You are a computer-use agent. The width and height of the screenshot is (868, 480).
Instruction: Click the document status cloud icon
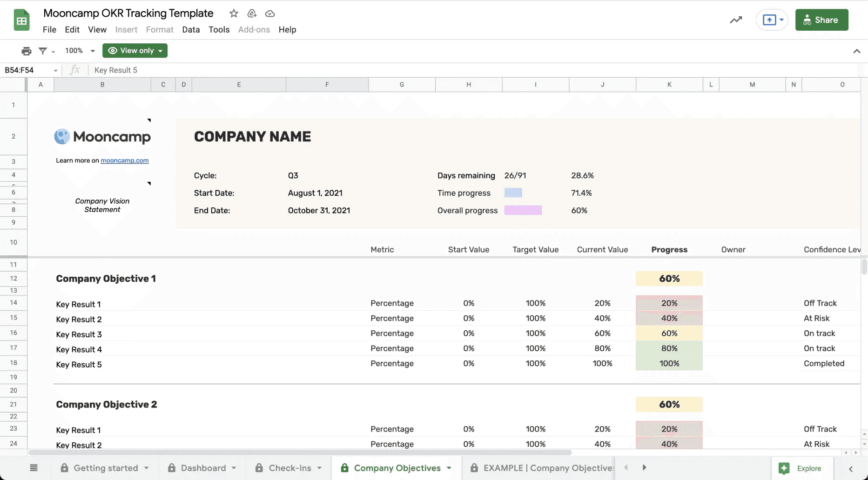coord(270,13)
